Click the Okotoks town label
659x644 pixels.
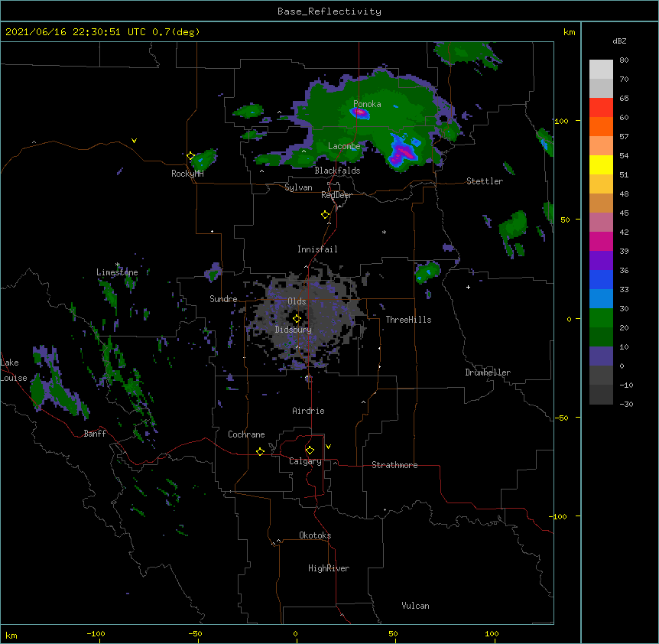tap(315, 535)
